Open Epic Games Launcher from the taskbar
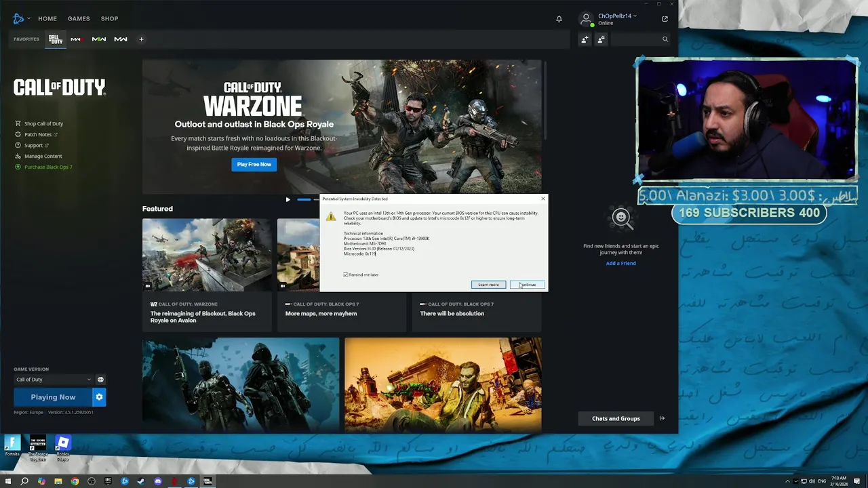868x488 pixels. [x=108, y=481]
